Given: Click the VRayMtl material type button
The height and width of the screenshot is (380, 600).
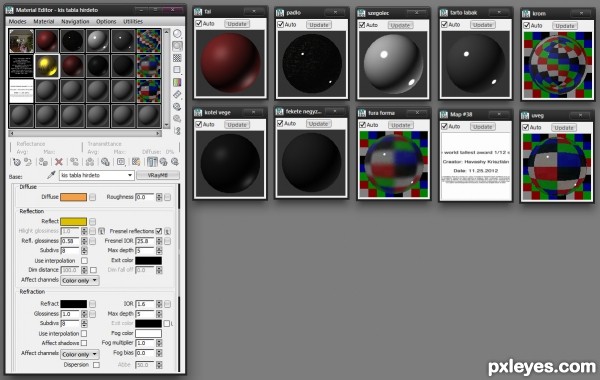Looking at the screenshot, I should (x=158, y=175).
